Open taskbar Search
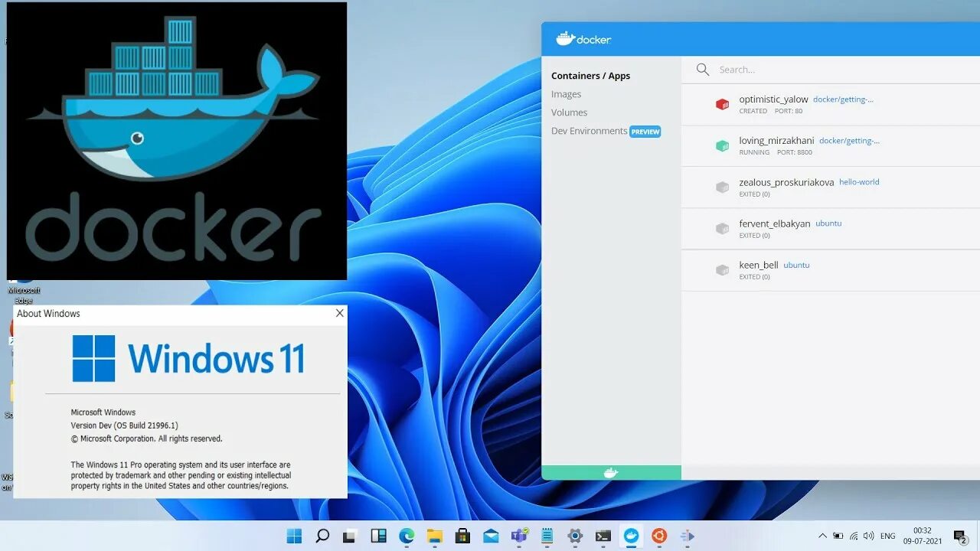Image resolution: width=980 pixels, height=551 pixels. (322, 536)
